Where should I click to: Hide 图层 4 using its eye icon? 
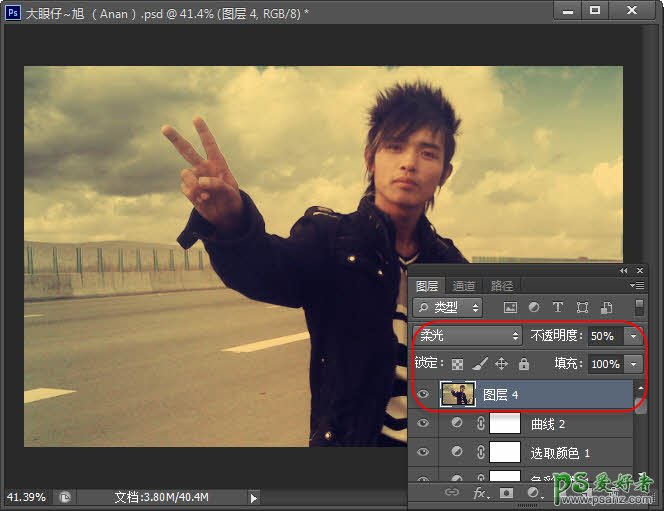(423, 395)
